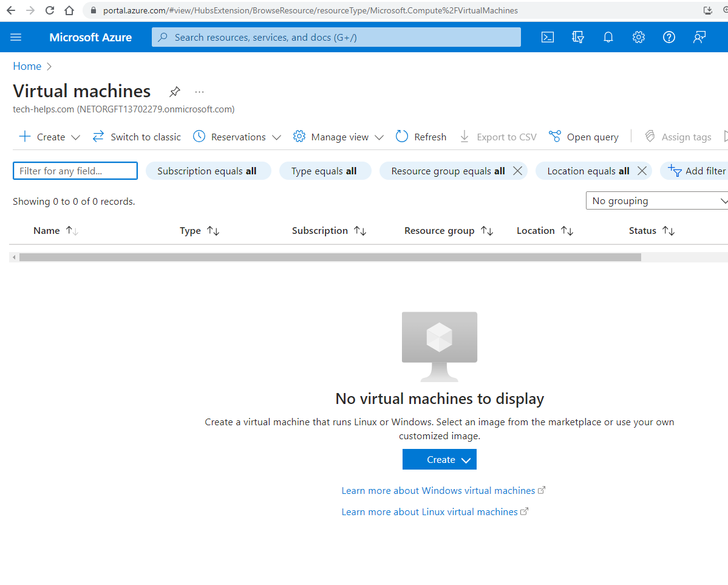728x585 pixels.
Task: Sort by the Name column
Action: [56, 230]
